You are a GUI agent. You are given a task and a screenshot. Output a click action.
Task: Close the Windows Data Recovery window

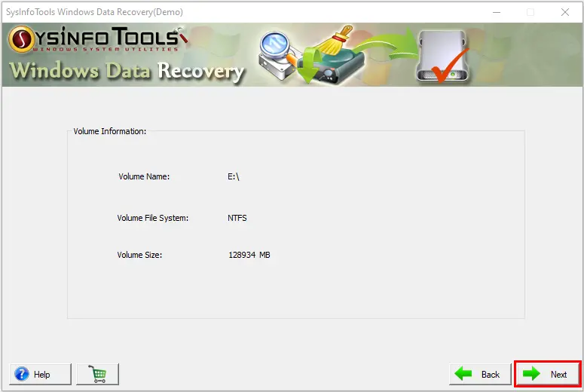(x=565, y=12)
